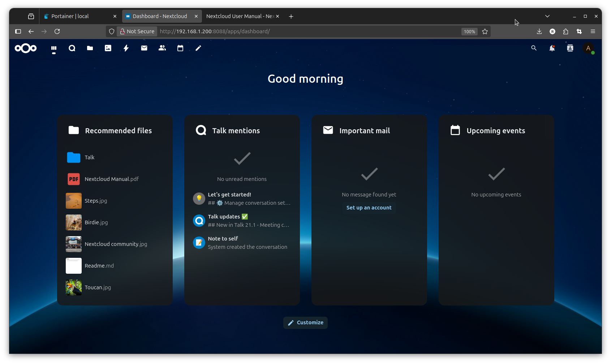Open the Let's get started! conversation
Screen dimensions: 611x364
242,199
